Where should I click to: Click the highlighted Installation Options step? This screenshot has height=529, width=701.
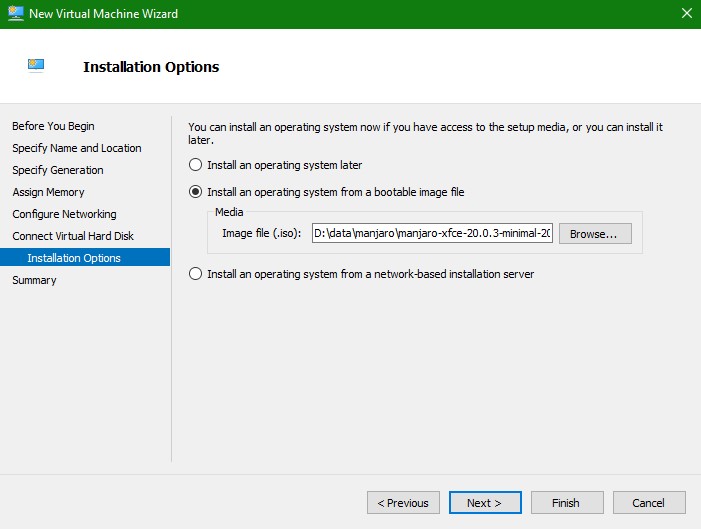[74, 258]
